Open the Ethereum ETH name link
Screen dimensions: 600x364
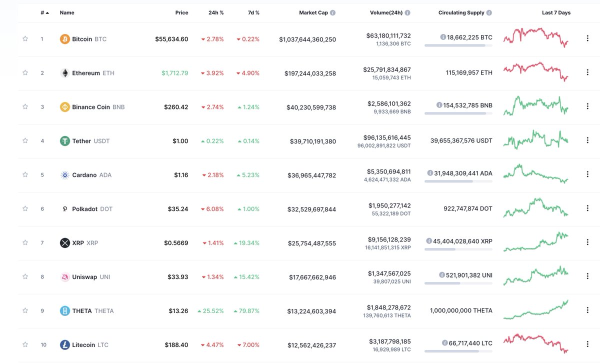click(93, 73)
